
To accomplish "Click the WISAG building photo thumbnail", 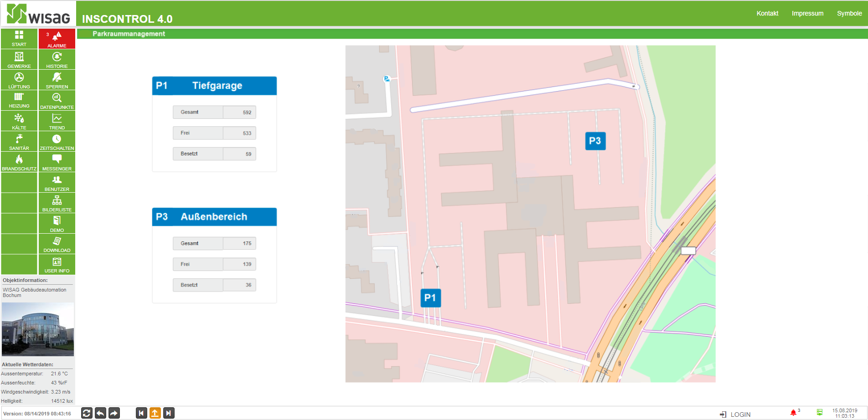I will click(38, 329).
